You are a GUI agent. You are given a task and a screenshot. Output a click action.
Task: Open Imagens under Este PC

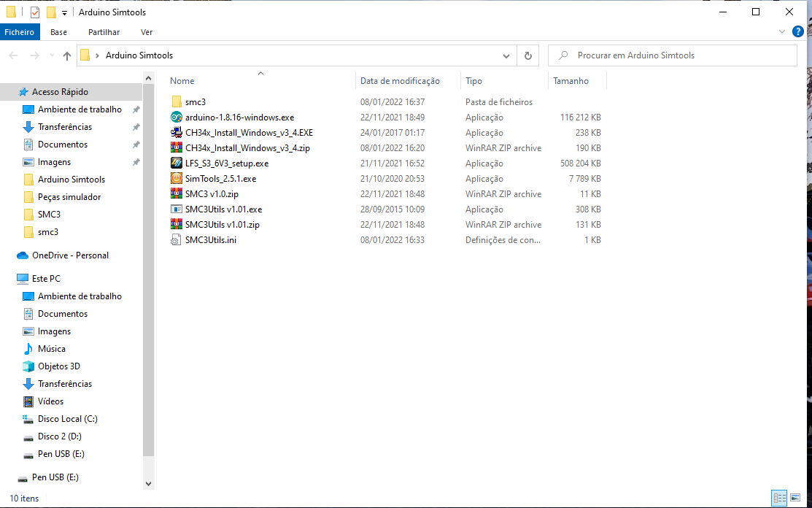click(x=54, y=331)
